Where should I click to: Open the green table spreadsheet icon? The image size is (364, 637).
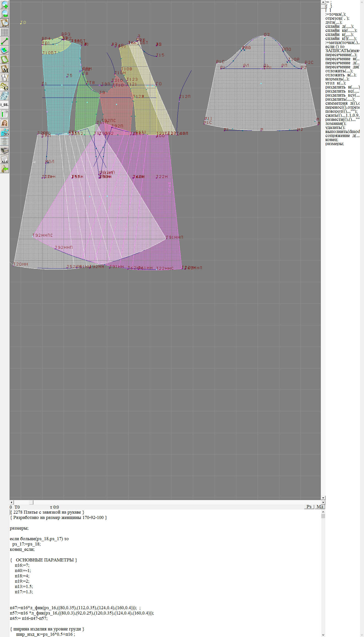(5, 114)
